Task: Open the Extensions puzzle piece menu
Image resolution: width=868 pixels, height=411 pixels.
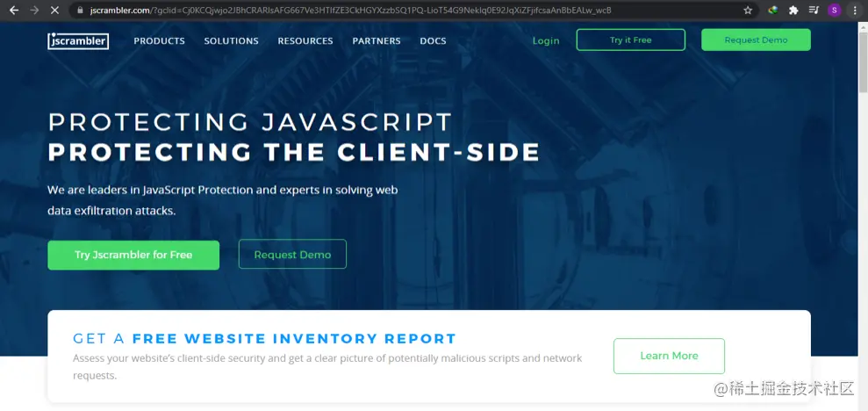Action: [793, 10]
